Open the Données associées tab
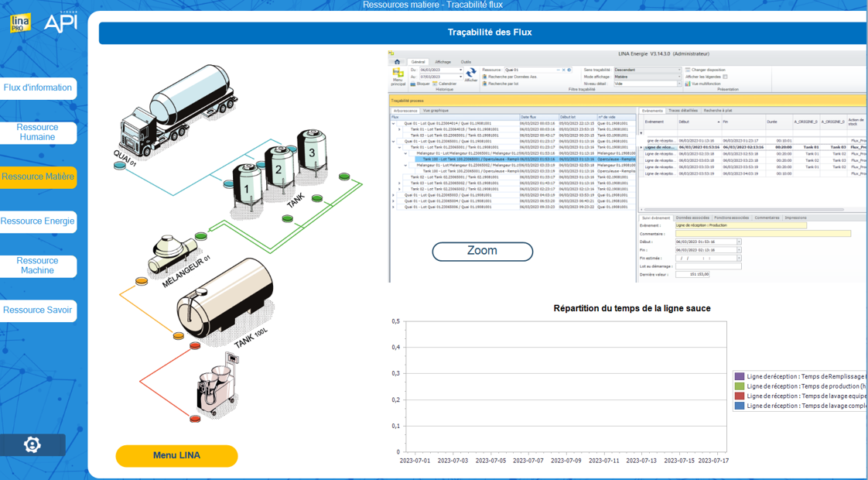The image size is (868, 480). (692, 218)
